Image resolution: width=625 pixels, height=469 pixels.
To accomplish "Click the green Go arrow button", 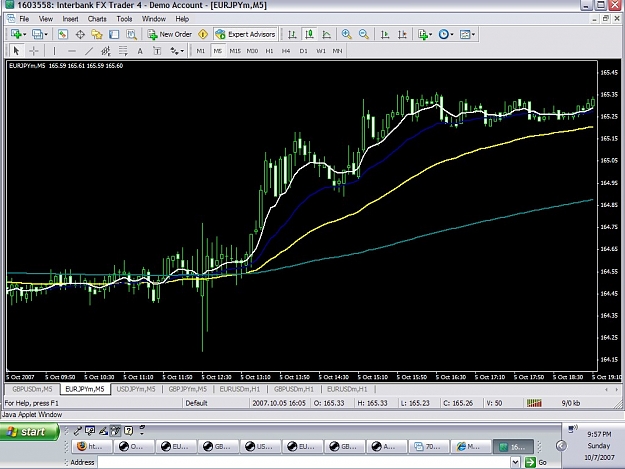I will coord(530,462).
